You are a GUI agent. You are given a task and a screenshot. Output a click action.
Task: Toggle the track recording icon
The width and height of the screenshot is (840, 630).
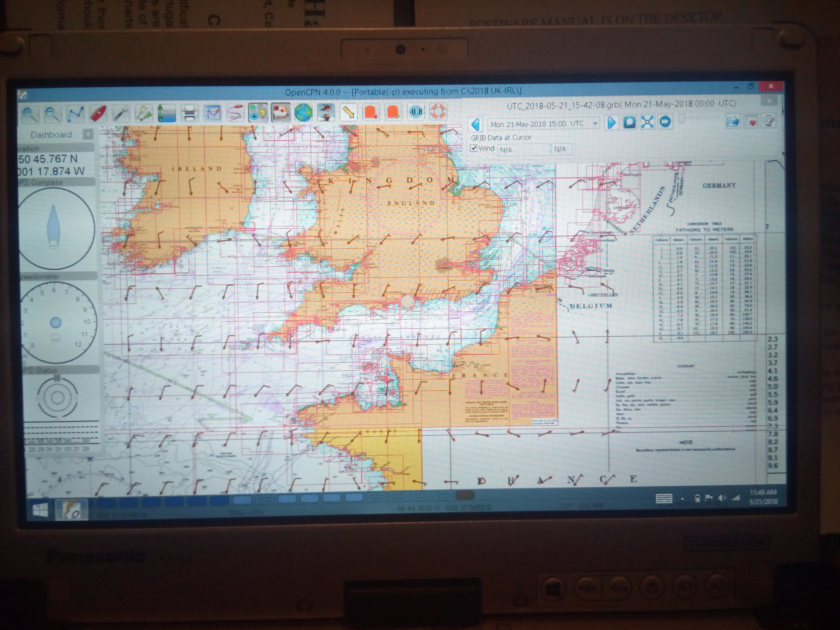click(x=235, y=113)
